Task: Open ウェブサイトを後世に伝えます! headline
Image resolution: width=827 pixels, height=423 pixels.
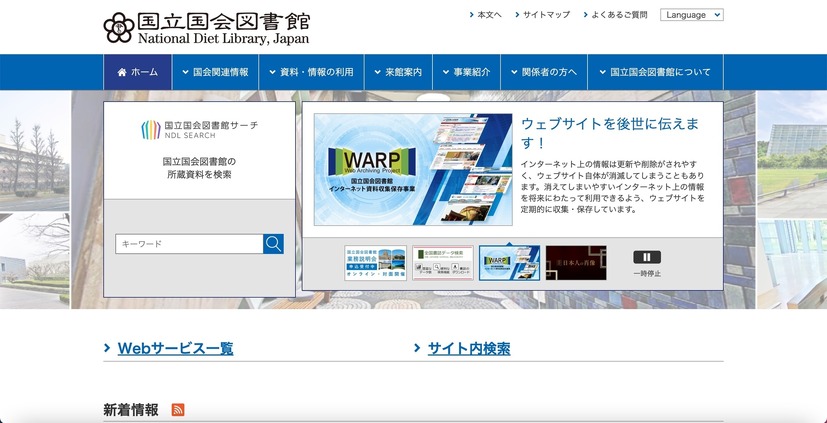Action: [x=610, y=133]
